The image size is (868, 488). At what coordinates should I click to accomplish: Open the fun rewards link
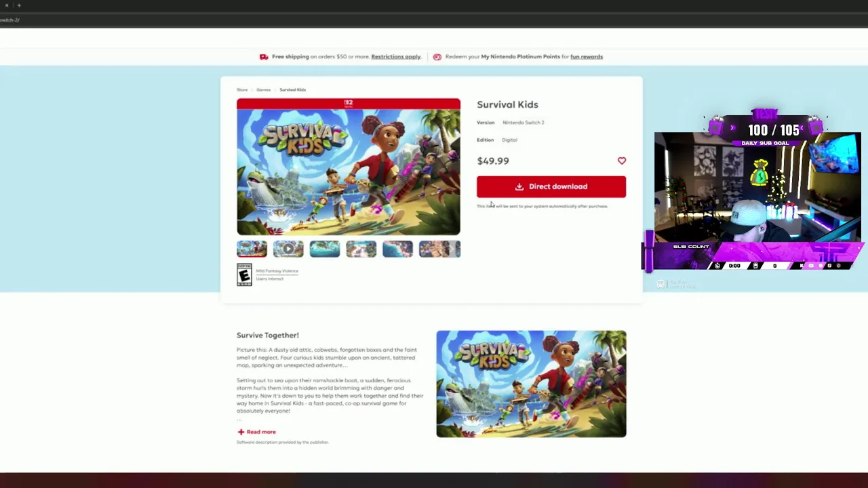point(587,57)
